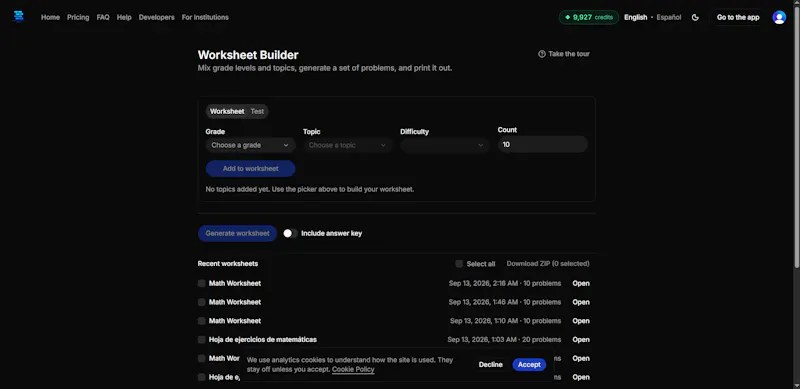Select the Test mode tab
Image resolution: width=800 pixels, height=389 pixels.
(257, 111)
